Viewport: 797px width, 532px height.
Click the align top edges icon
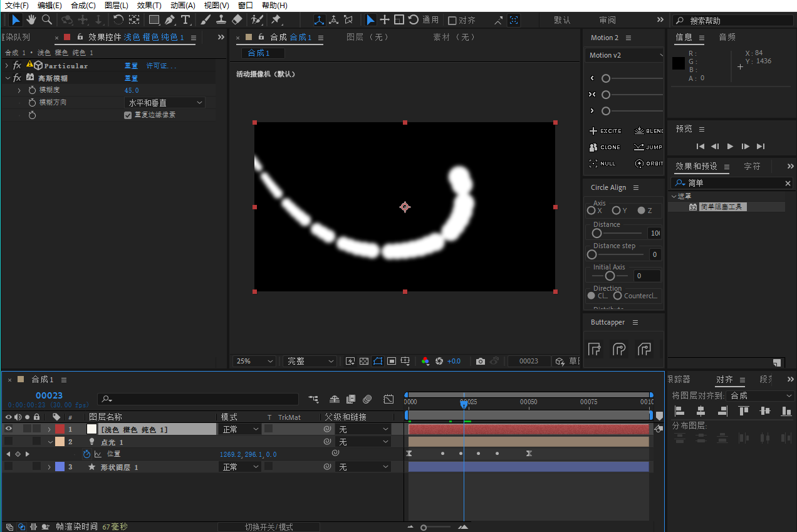[x=744, y=411]
